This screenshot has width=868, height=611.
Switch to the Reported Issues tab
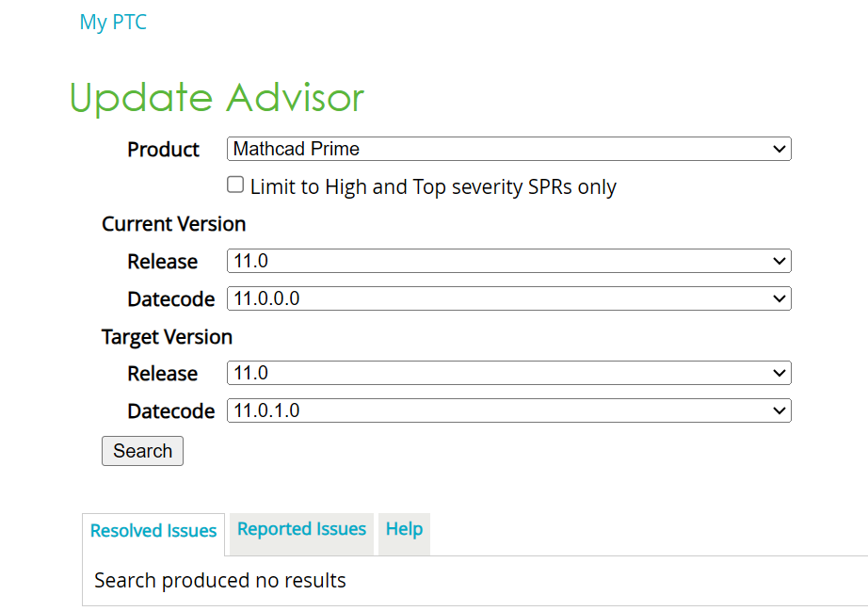pyautogui.click(x=301, y=528)
